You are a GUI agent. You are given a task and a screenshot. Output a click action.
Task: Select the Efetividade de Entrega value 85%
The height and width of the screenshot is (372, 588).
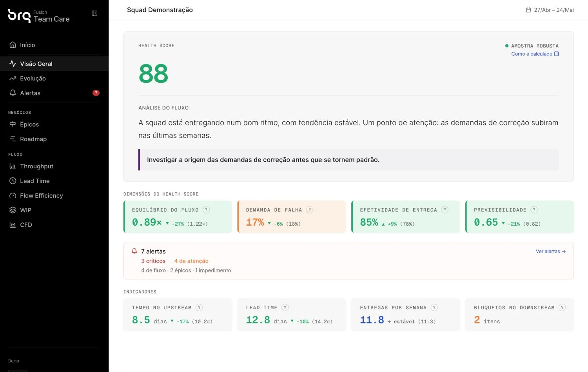point(369,222)
